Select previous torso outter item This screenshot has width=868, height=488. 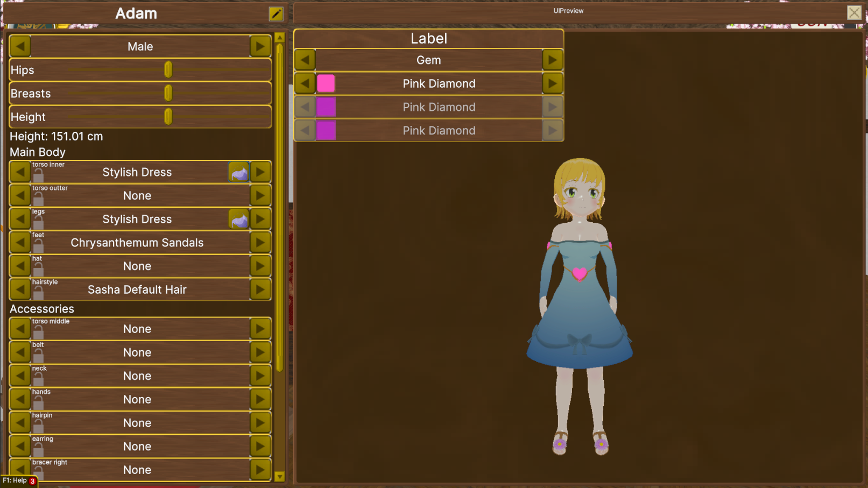(20, 195)
